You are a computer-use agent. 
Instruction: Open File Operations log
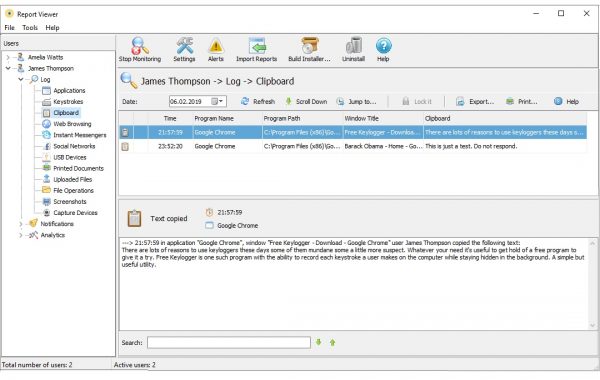point(73,191)
